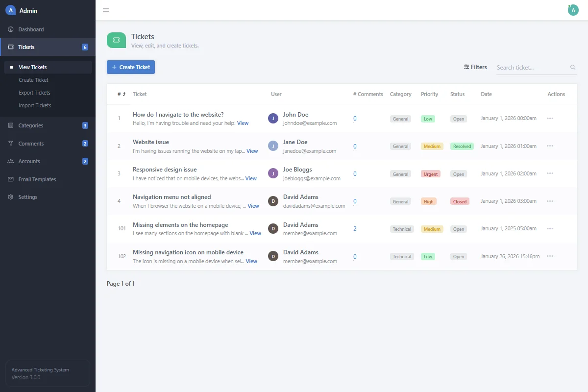Open the Filters dropdown

coord(475,67)
